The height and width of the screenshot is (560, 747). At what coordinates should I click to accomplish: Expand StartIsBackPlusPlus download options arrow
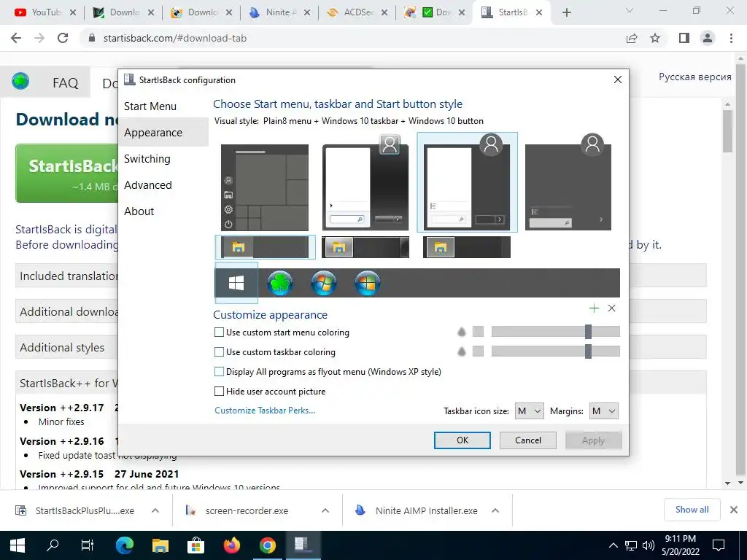tap(155, 510)
